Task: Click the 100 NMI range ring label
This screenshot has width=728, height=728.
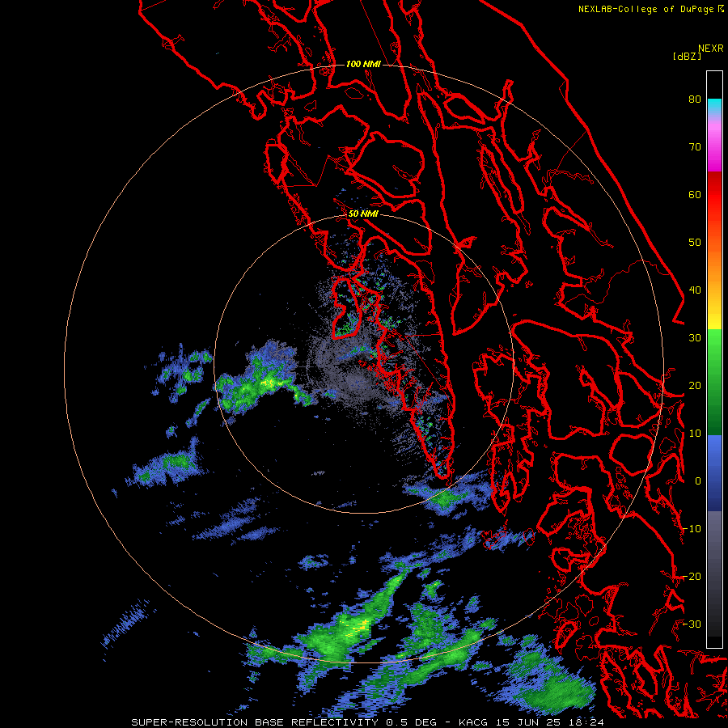Action: coord(363,64)
